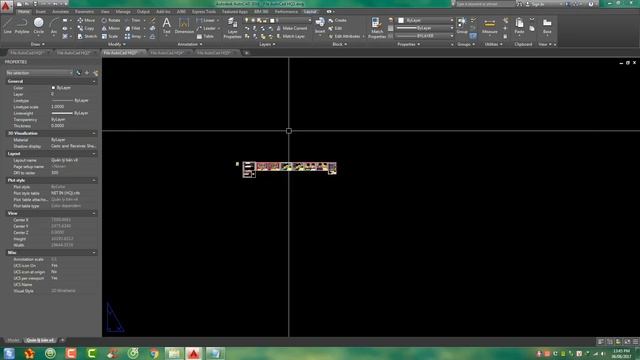Click Edit Attributes button

coord(344,36)
